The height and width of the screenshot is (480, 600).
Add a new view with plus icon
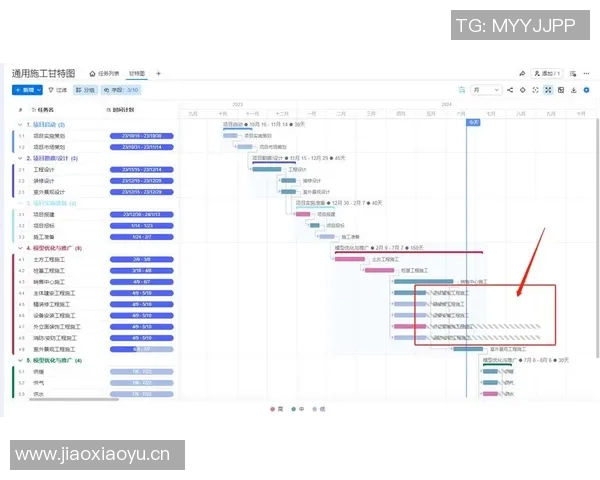[x=158, y=73]
